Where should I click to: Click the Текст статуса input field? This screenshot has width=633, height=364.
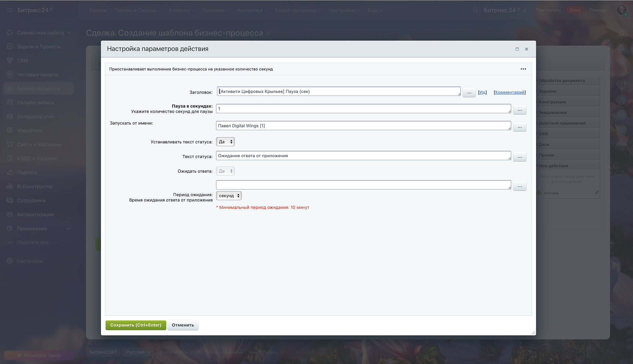click(x=363, y=156)
